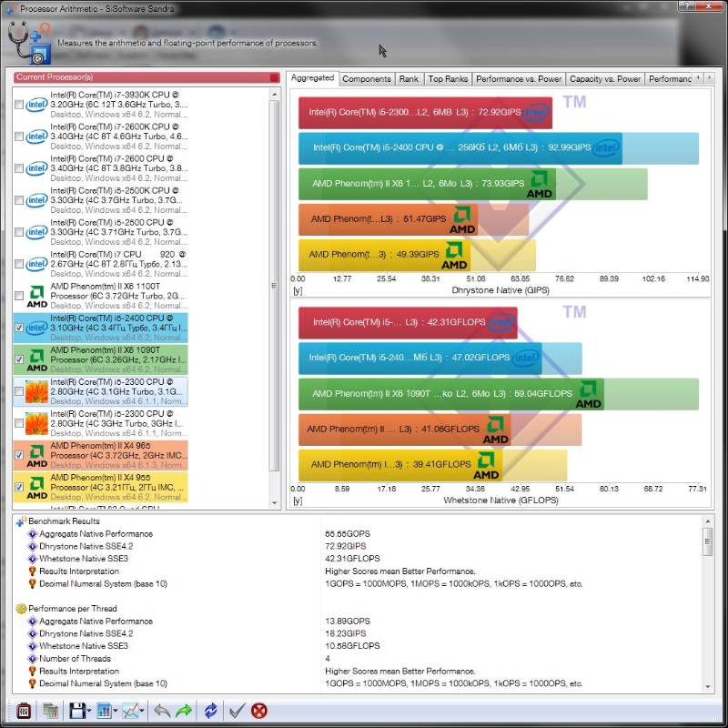The width and height of the screenshot is (728, 728).
Task: Uncheck the Core i5-2400 CPU checkbox
Action: [x=18, y=328]
